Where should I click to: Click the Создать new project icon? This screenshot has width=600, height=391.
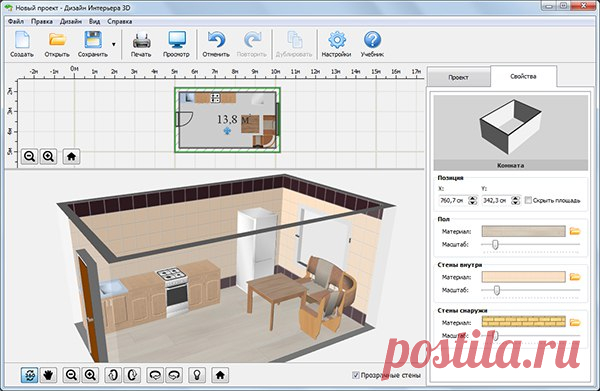(22, 40)
